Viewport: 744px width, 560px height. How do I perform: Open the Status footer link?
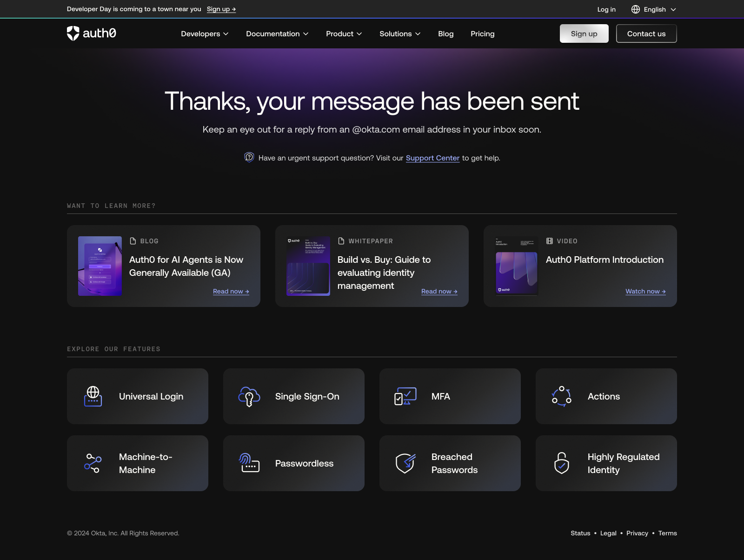tap(580, 533)
